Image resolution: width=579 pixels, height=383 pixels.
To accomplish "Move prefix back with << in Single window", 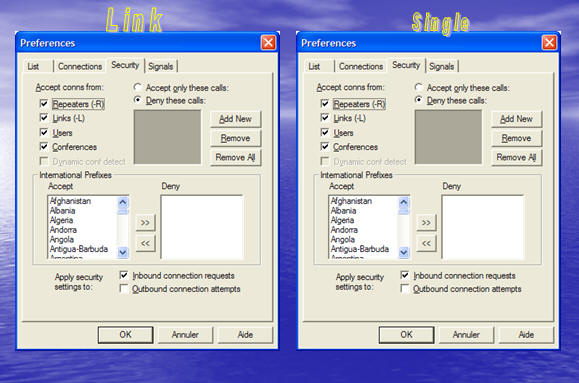I will click(x=426, y=243).
